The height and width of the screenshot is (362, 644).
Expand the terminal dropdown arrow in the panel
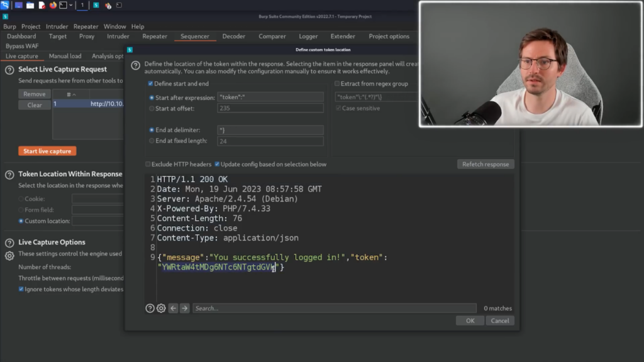coord(71,5)
